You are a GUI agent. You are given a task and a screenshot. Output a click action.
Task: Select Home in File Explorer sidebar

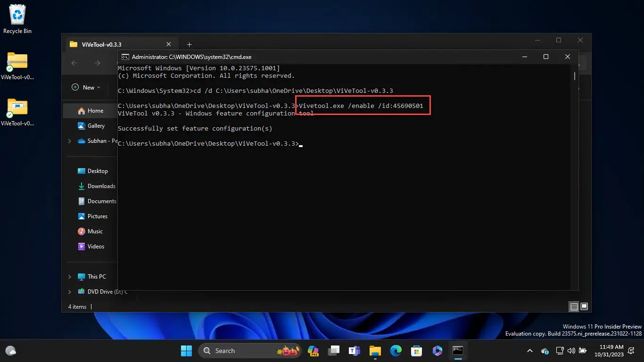tap(90, 111)
